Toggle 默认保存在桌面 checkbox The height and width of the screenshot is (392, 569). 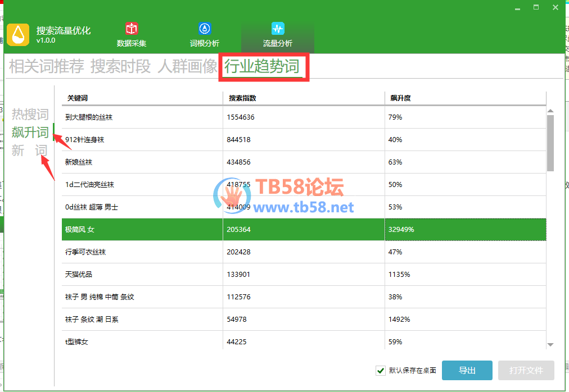380,371
